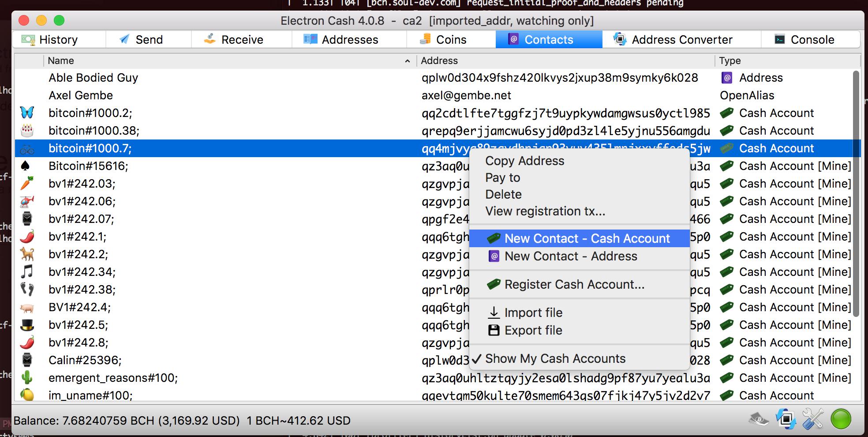
Task: Click address starting qz3aq0uhltz for emergent_reasons#100
Action: pyautogui.click(x=566, y=378)
